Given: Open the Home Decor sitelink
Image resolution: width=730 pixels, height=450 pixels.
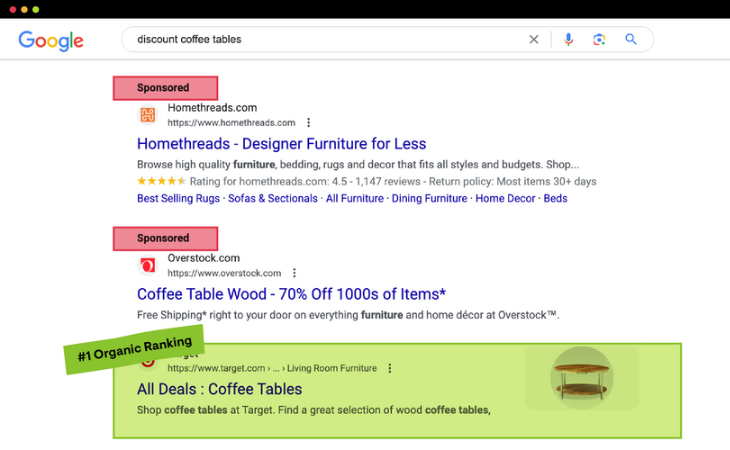Looking at the screenshot, I should point(505,199).
